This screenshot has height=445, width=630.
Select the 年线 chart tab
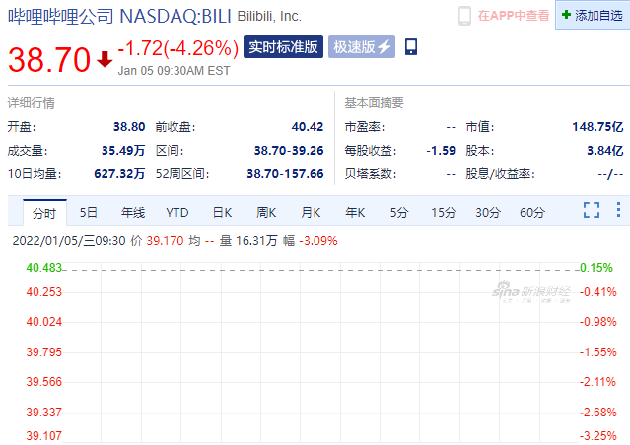(x=133, y=212)
